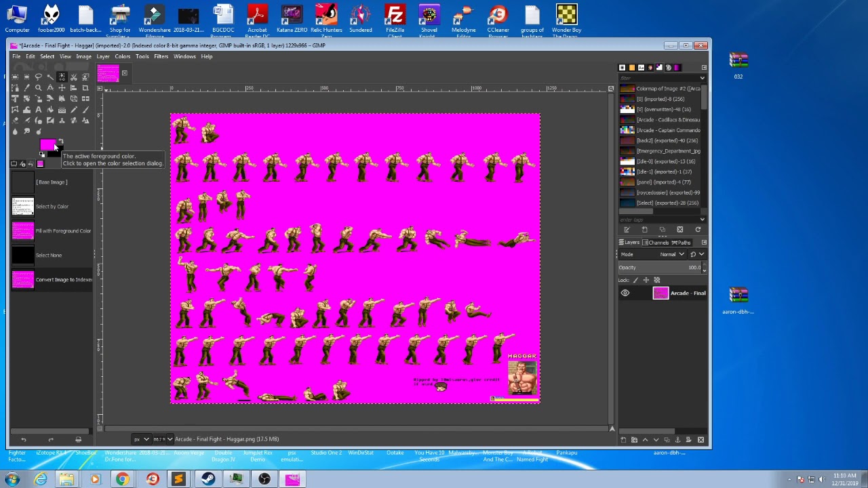The image size is (868, 488).
Task: Revert to Fill with Foreground Color step
Action: pyautogui.click(x=52, y=230)
